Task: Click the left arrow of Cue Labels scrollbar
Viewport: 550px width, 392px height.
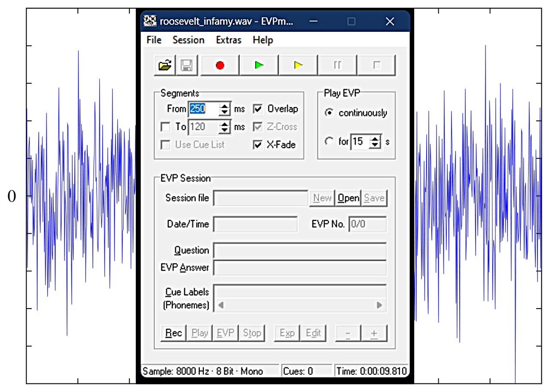Action: click(221, 305)
